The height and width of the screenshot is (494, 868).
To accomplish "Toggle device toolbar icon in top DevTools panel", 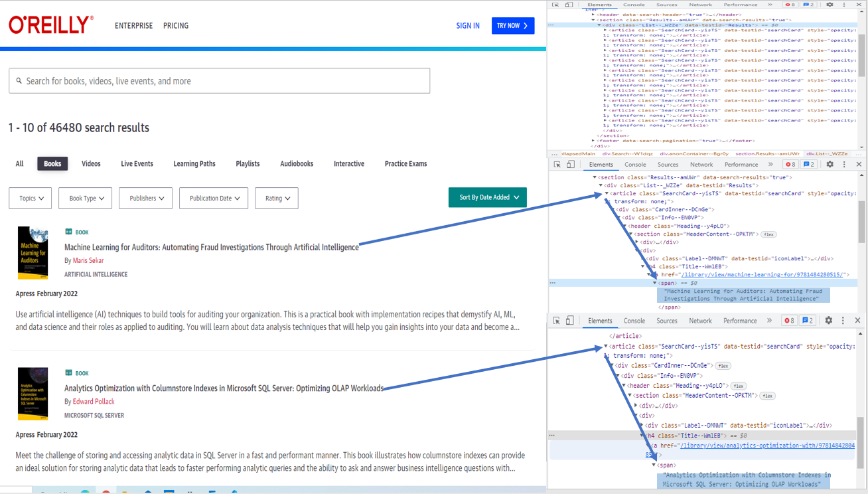I will coord(569,5).
